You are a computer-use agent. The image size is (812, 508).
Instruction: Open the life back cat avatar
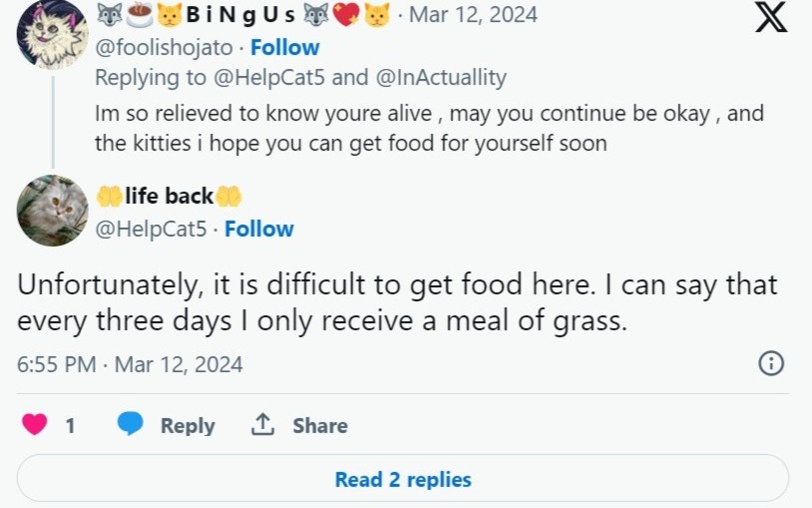53,211
